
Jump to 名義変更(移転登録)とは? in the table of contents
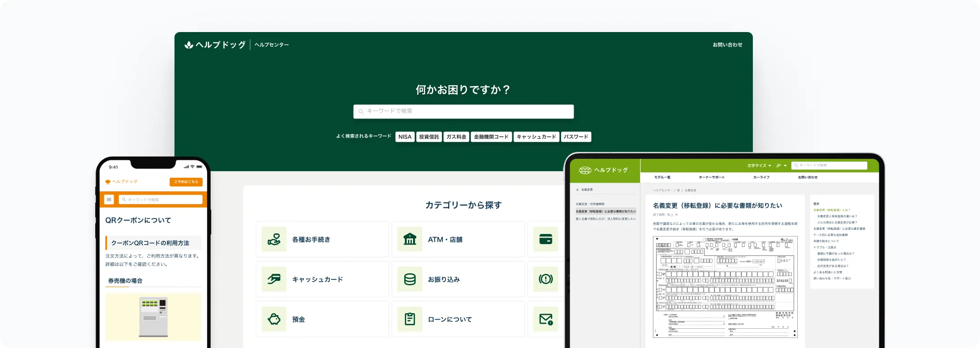tap(832, 210)
